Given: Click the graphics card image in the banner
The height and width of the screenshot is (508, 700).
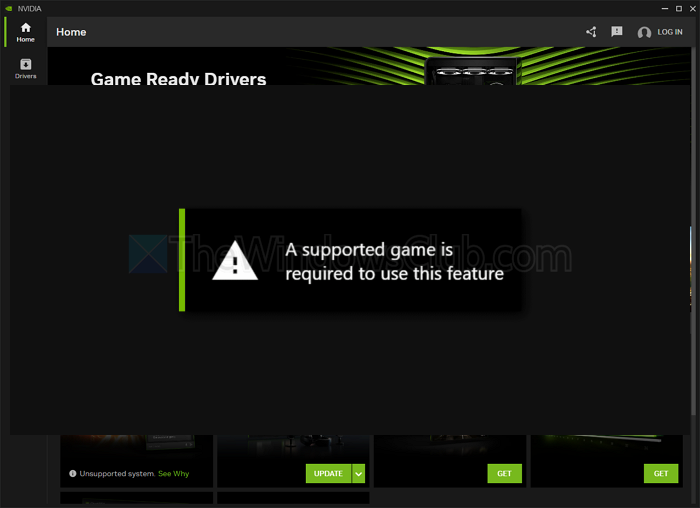Looking at the screenshot, I should coord(473,71).
